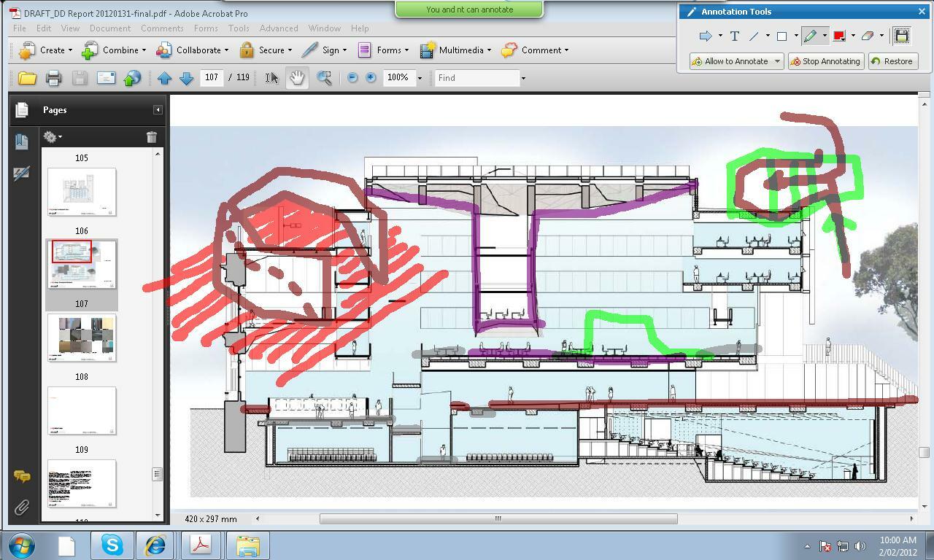Select the arrow annotation tool
The height and width of the screenshot is (560, 934).
point(706,36)
